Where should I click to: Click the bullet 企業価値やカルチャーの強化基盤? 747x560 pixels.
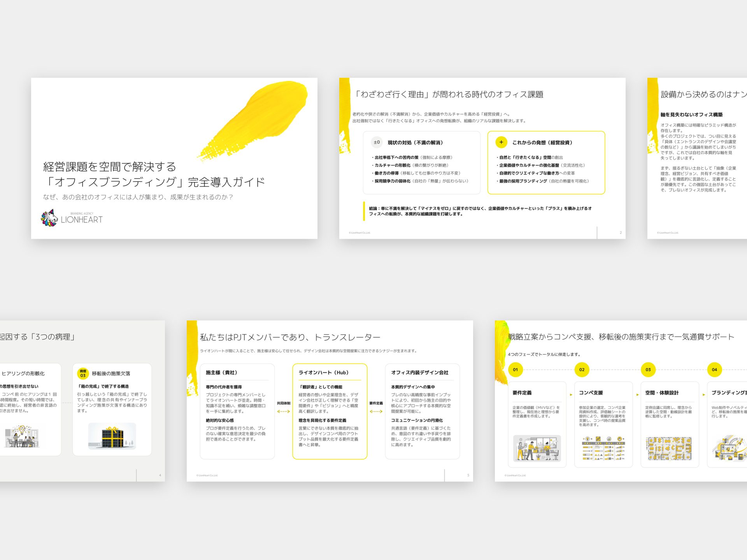coord(540,165)
